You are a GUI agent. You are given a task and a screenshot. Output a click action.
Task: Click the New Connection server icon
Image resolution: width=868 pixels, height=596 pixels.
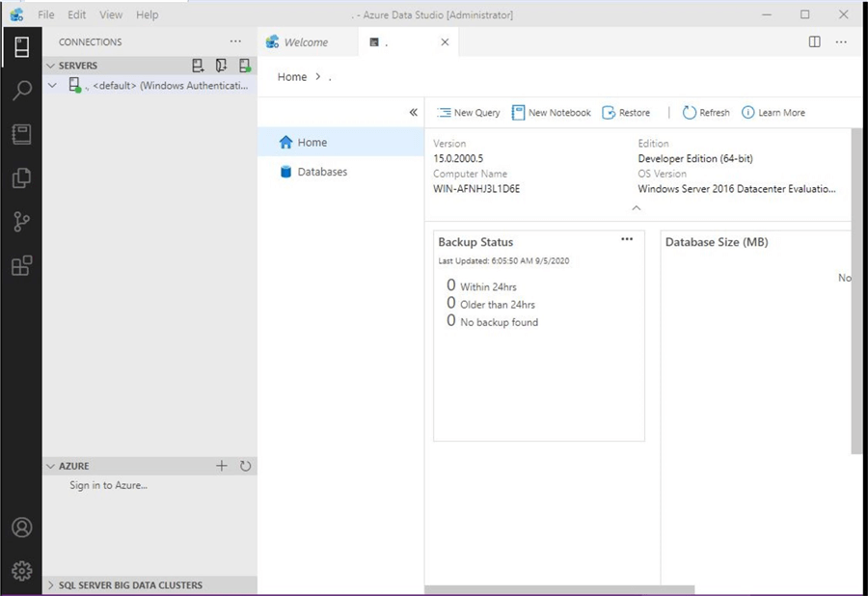pyautogui.click(x=198, y=66)
